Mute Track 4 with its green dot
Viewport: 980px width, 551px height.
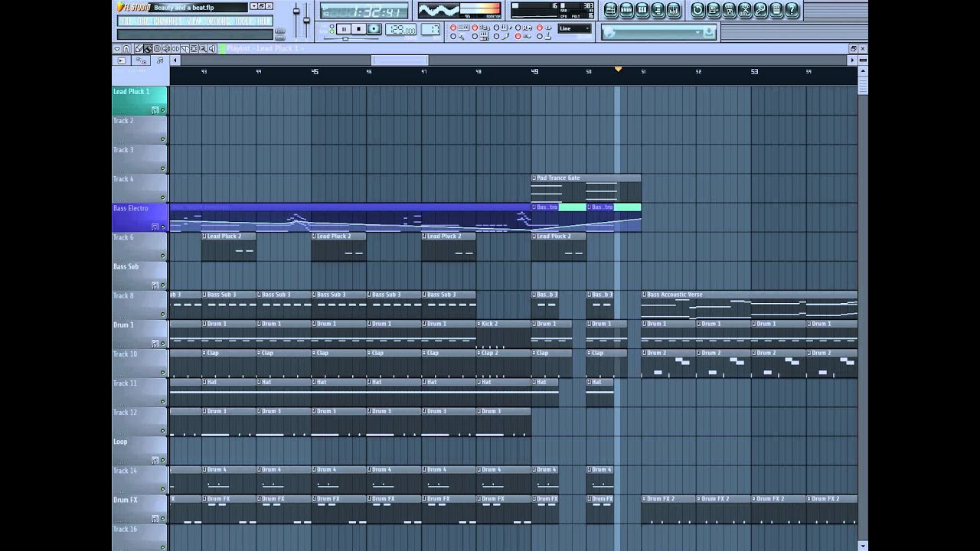coord(162,197)
